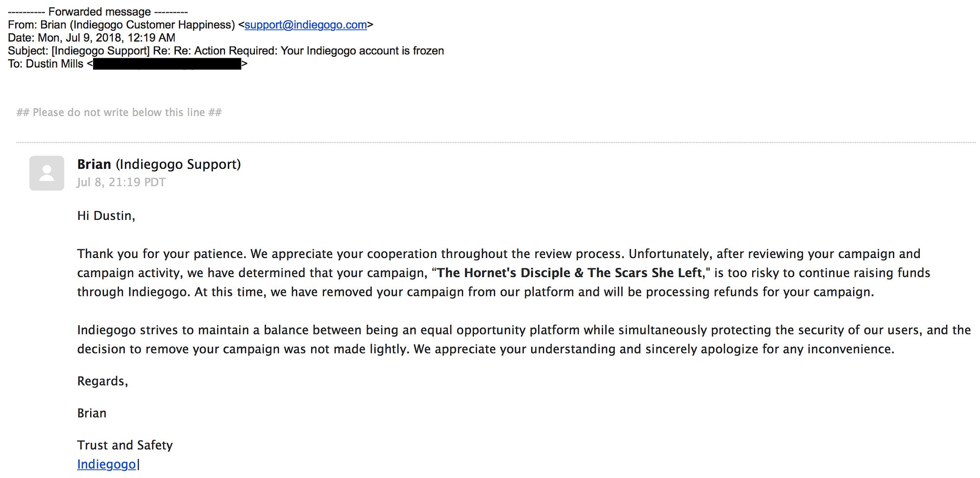Screen dimensions: 980x478
Task: Click the "(Indiegogo Support)" label beside Brian
Action: [x=178, y=165]
